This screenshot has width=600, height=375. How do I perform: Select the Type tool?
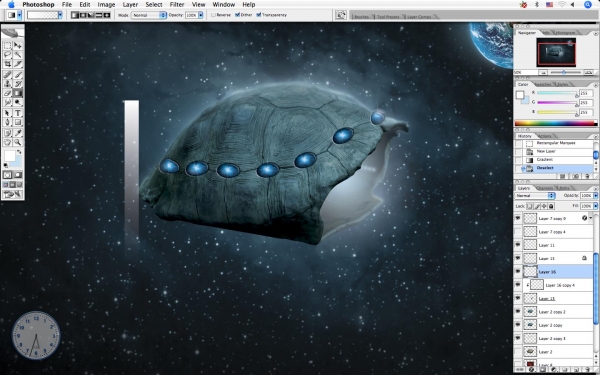click(x=18, y=113)
